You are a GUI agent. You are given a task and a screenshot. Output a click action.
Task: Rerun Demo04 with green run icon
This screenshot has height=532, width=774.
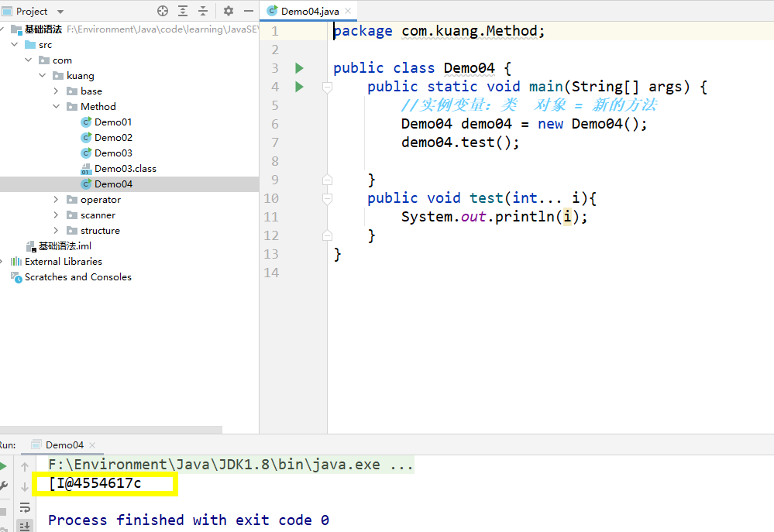pos(3,466)
